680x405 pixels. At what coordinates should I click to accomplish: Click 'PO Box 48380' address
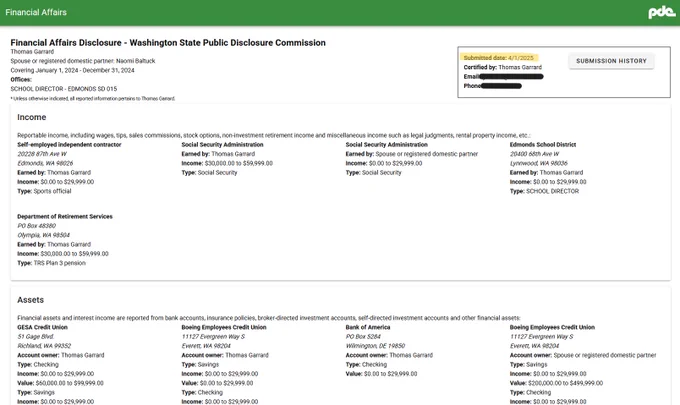(36, 226)
